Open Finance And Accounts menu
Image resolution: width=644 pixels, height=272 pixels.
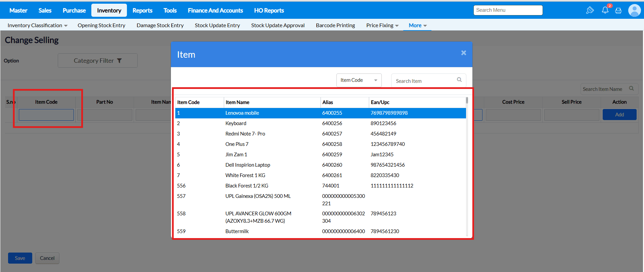point(215,10)
